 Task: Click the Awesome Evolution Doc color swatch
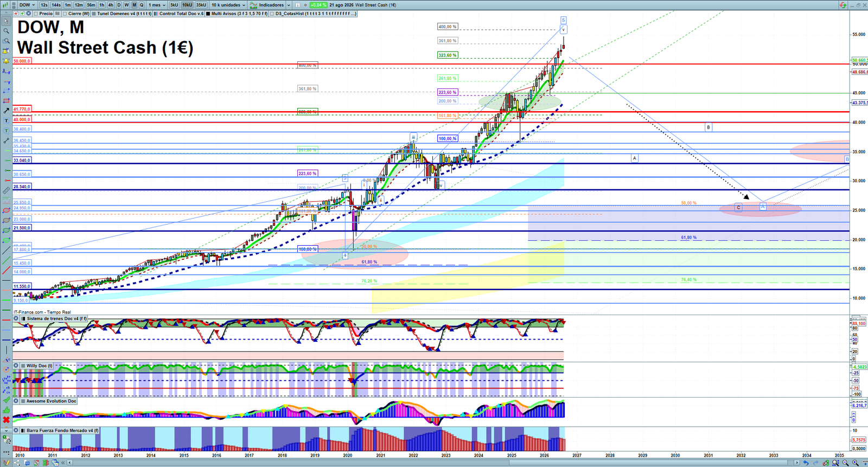23,401
